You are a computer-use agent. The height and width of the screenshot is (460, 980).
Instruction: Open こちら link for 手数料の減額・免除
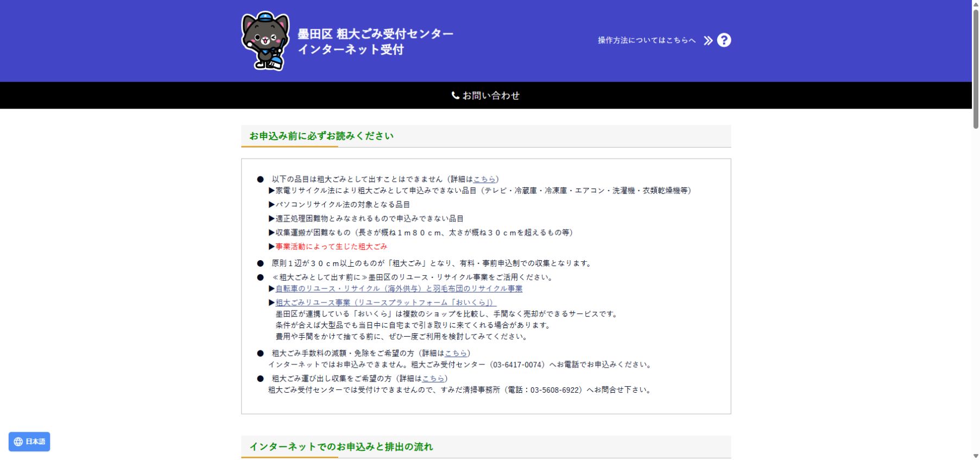[456, 353]
